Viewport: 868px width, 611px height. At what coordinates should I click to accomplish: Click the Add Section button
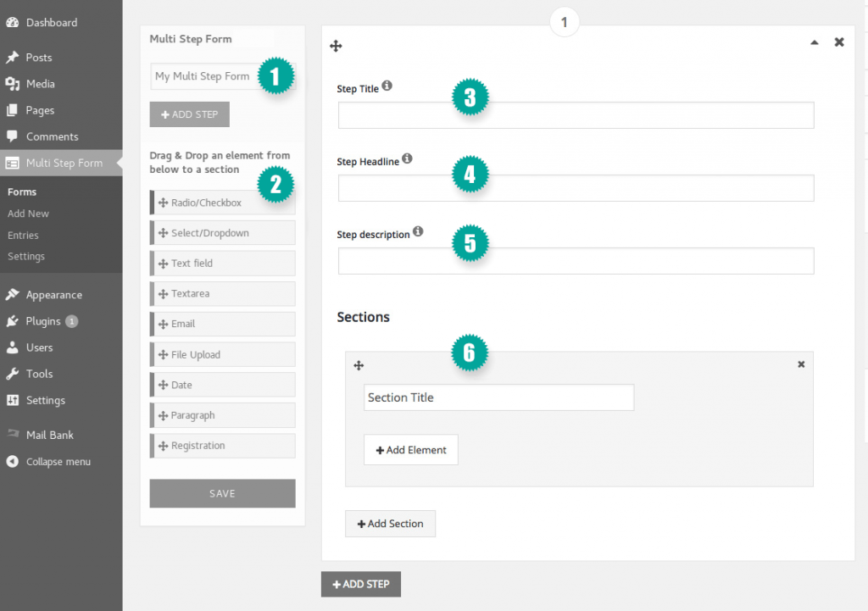390,524
